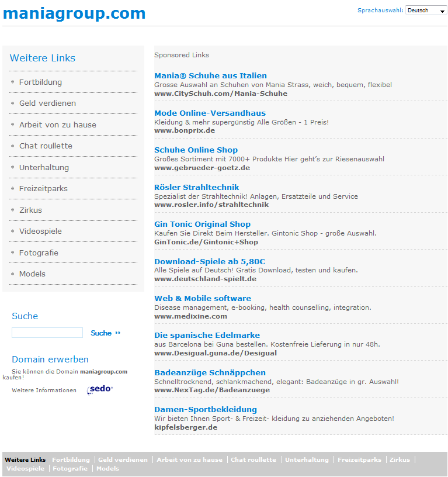Click Fortbildung in the footer bar
This screenshot has height=477, width=448.
tap(71, 459)
